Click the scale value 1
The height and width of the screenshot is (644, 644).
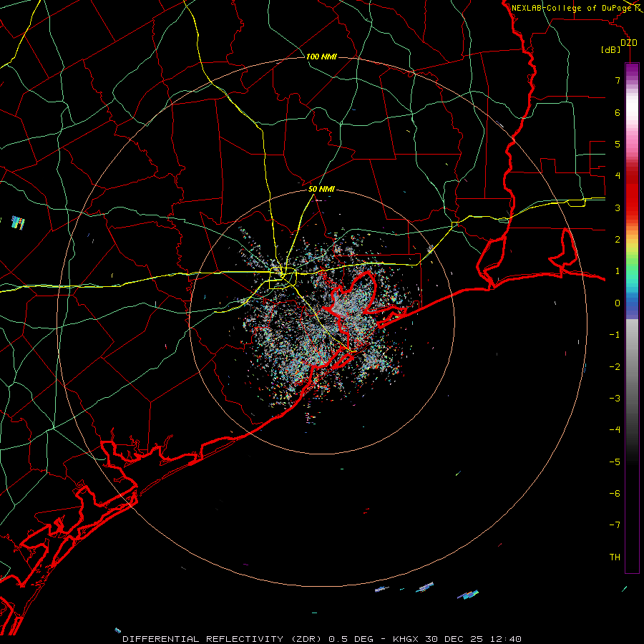coord(618,271)
